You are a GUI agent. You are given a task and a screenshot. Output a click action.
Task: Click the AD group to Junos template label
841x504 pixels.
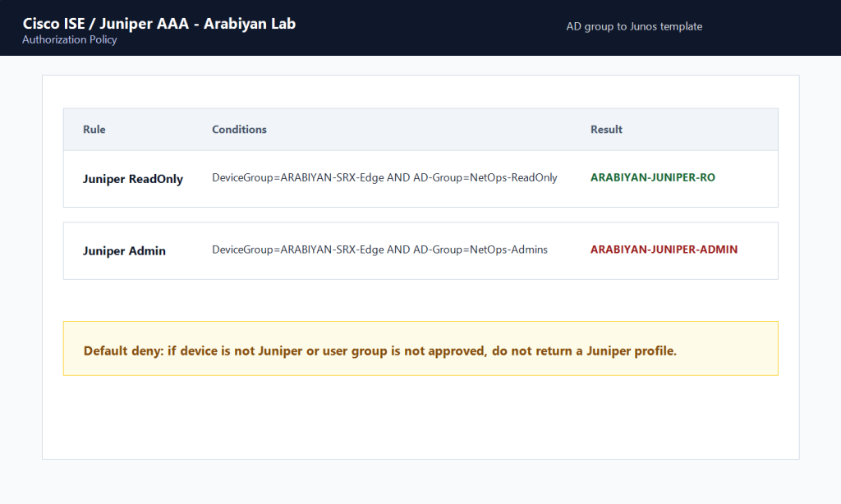pos(634,26)
